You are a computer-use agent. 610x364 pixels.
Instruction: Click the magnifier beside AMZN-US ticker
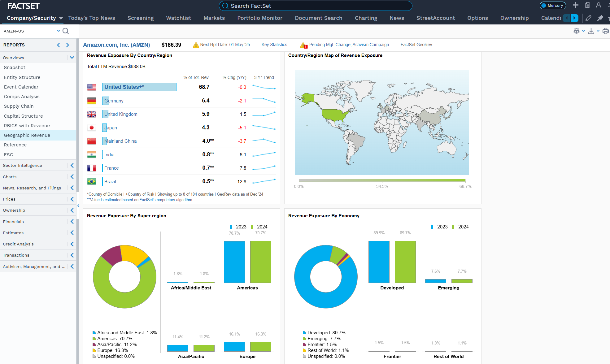point(66,31)
